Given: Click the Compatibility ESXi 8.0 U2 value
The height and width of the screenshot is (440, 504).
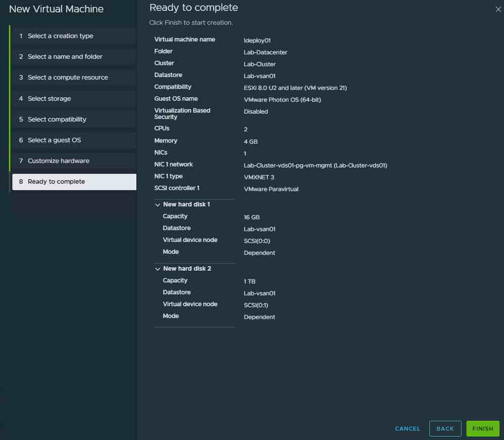Looking at the screenshot, I should pyautogui.click(x=295, y=88).
